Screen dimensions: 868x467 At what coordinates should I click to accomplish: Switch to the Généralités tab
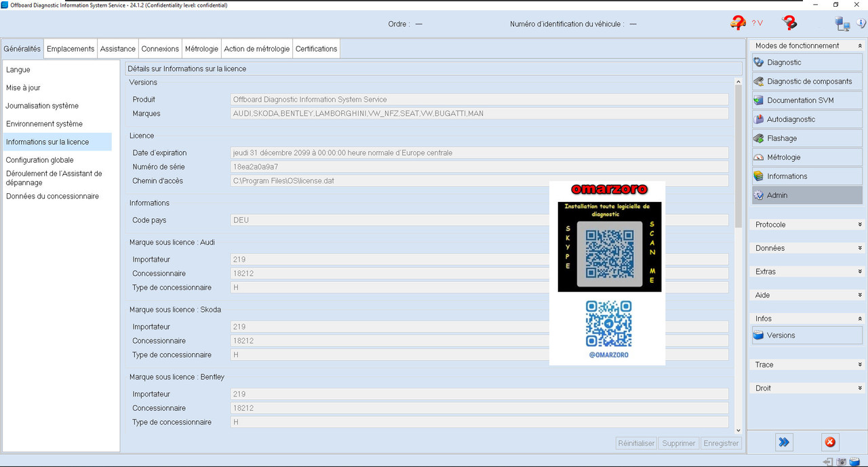click(x=22, y=49)
